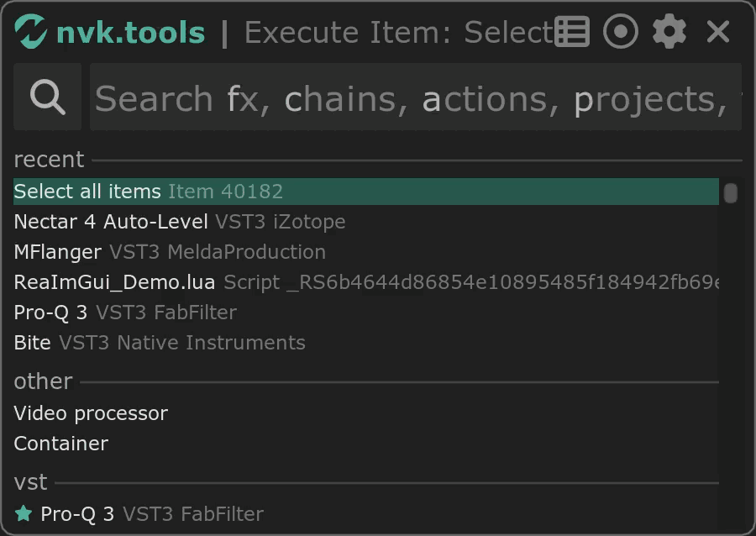Screen dimensions: 756x536
Task: Select the Container entry
Action: [61, 444]
